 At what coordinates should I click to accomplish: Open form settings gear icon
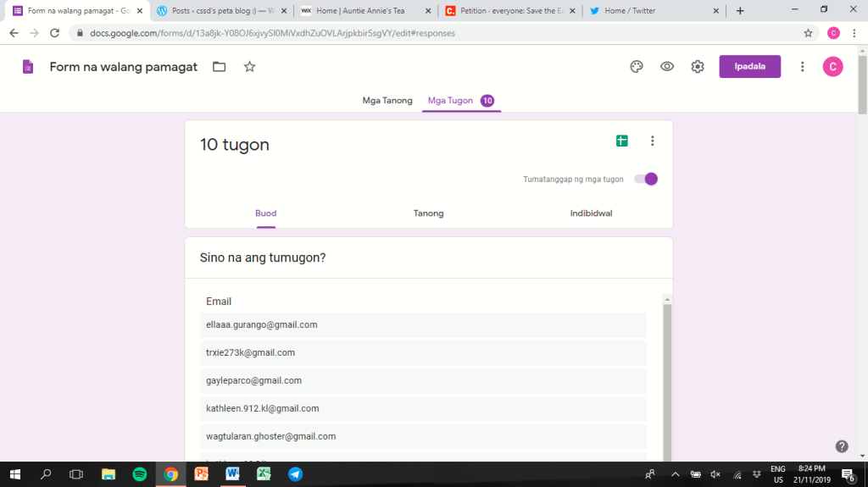[698, 67]
